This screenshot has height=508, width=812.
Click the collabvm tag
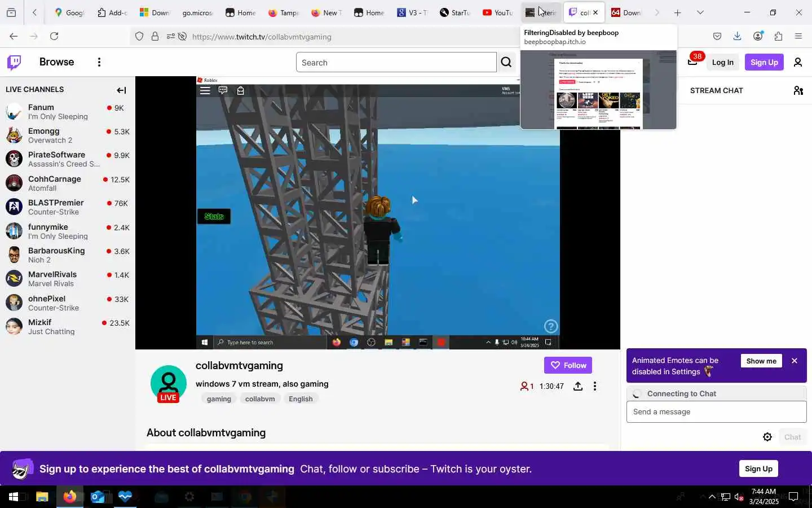(260, 398)
